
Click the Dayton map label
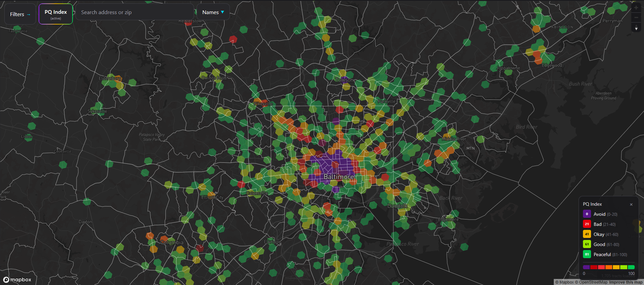[x=85, y=222]
